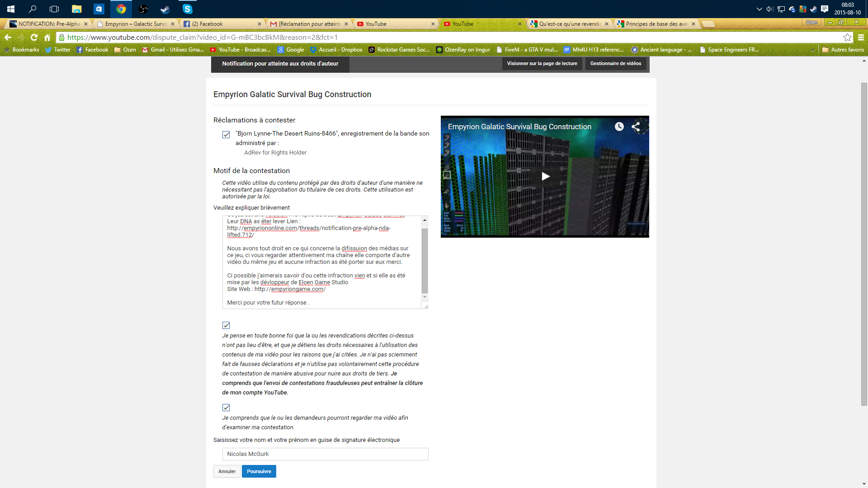Click the textarea scroll down arrow
Viewport: 868px width, 488px height.
[x=425, y=297]
